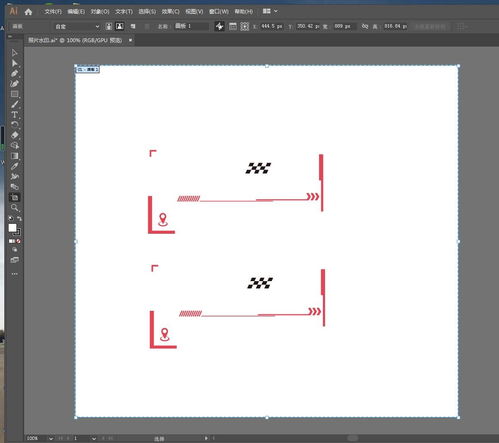Toggle constrain width and height proportions link
The image size is (499, 443).
point(365,26)
